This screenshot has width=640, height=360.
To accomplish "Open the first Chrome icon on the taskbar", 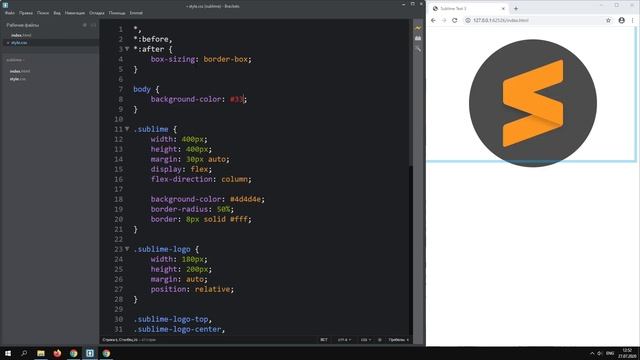I will [x=73, y=353].
